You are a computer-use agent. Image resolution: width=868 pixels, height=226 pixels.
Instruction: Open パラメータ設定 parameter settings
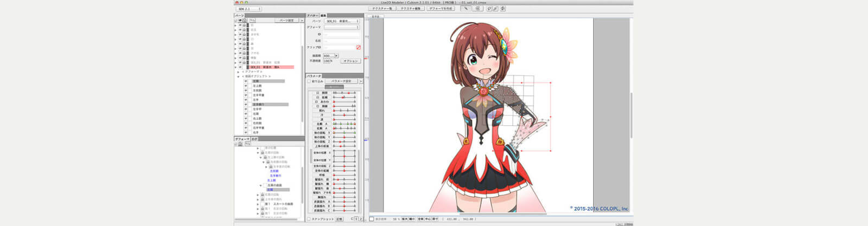click(x=341, y=81)
